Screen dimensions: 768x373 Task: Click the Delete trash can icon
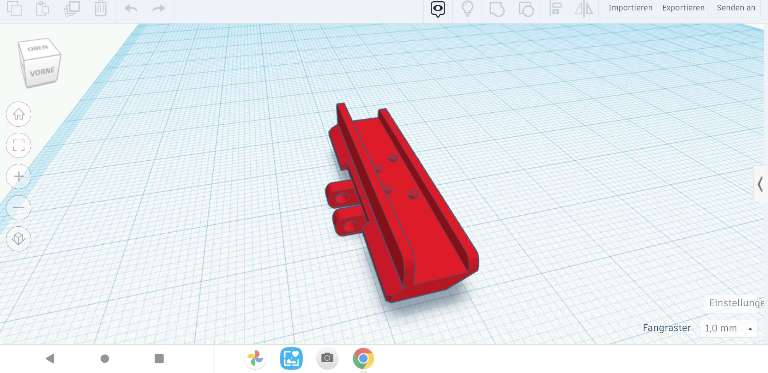(x=100, y=8)
